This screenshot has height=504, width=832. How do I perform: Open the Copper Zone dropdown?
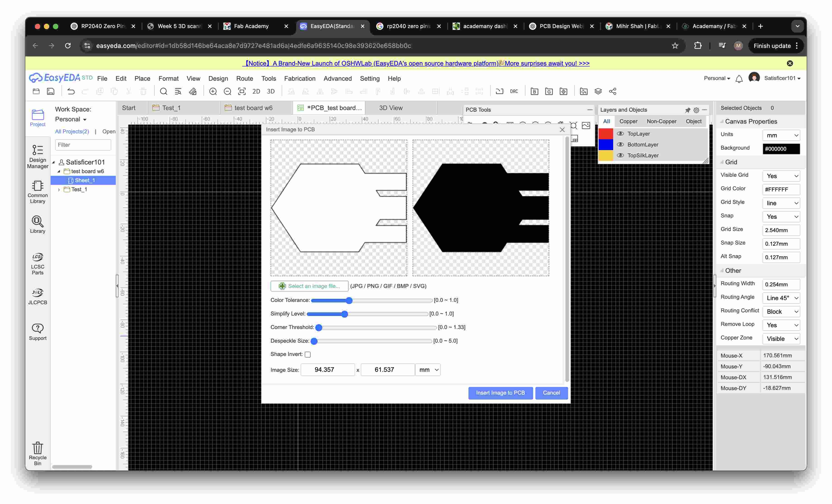(x=781, y=339)
